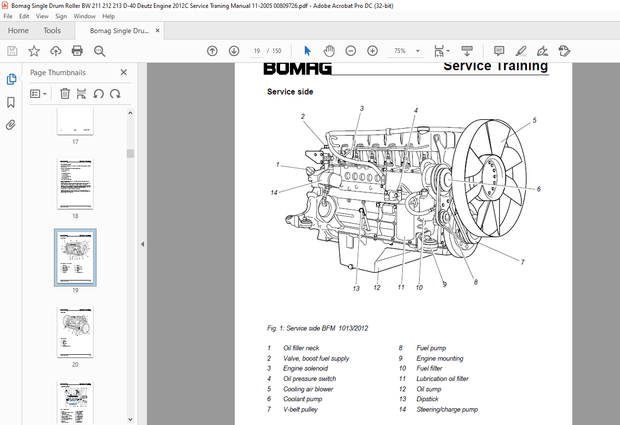
Task: Open the Bookmarks panel icon
Action: pos(11,102)
